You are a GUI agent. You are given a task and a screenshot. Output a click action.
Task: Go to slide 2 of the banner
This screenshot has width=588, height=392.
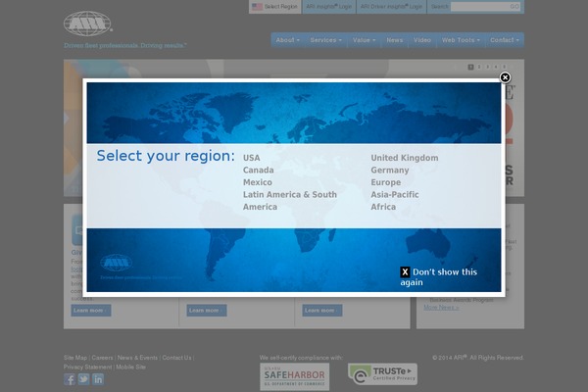(x=479, y=67)
